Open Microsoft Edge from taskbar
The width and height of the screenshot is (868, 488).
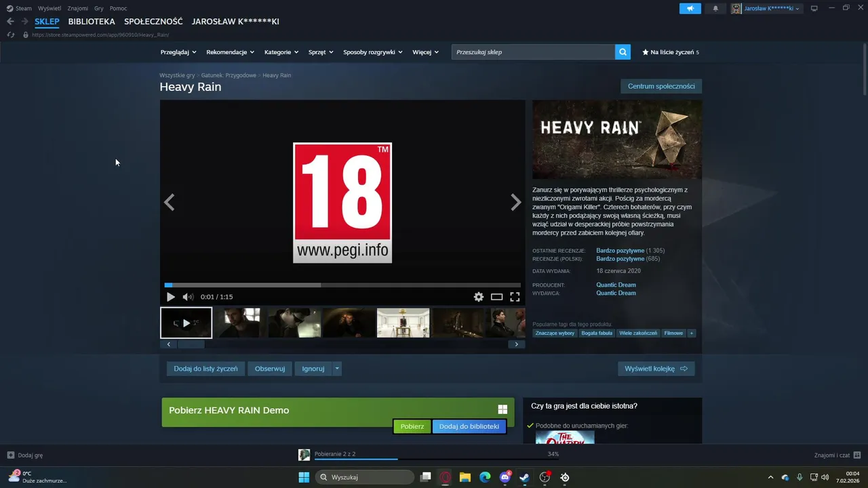click(485, 477)
